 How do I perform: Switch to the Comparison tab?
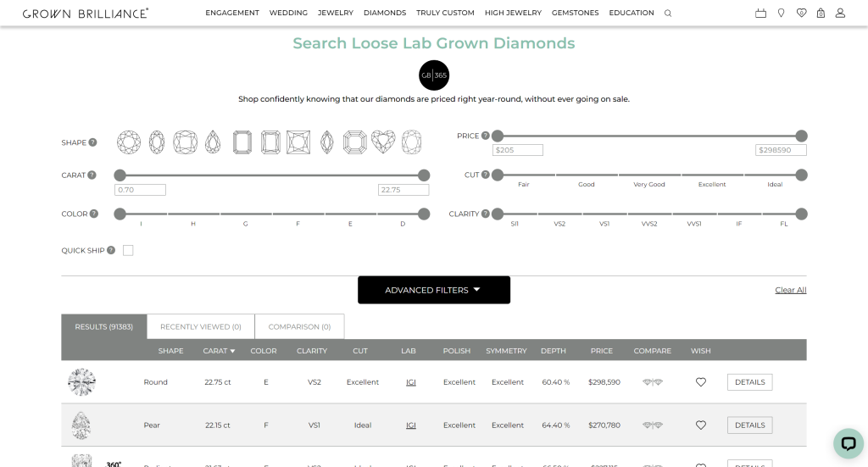tap(299, 326)
